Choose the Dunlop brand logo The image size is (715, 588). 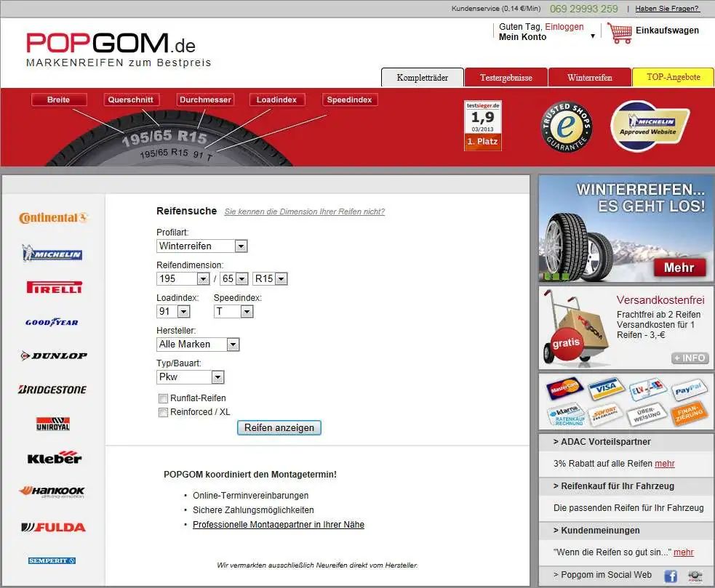(54, 355)
